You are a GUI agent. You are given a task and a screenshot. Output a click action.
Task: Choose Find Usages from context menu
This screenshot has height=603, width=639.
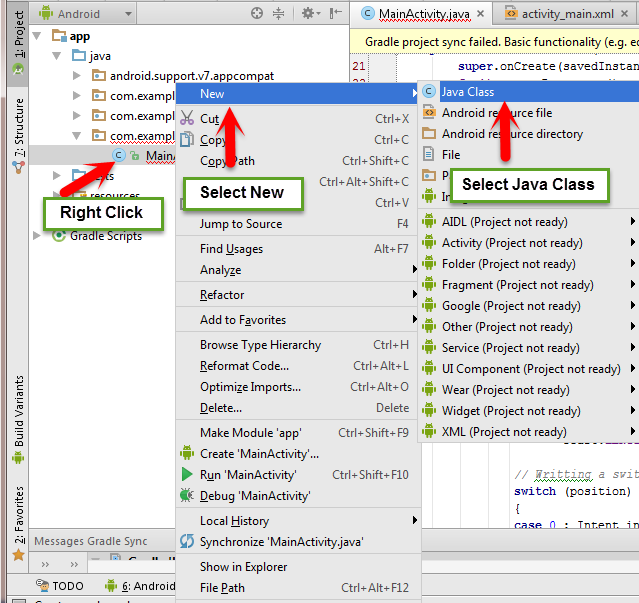point(297,249)
